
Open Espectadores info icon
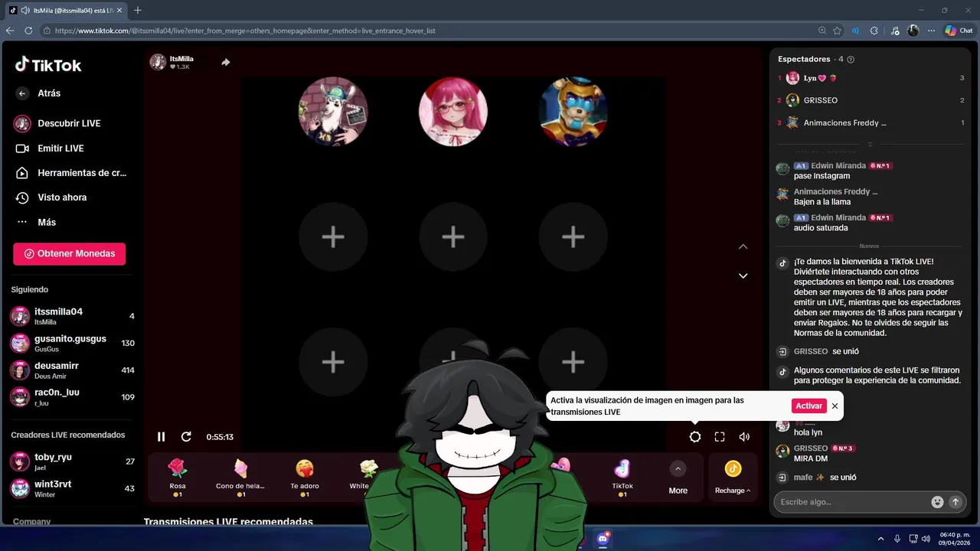click(851, 59)
